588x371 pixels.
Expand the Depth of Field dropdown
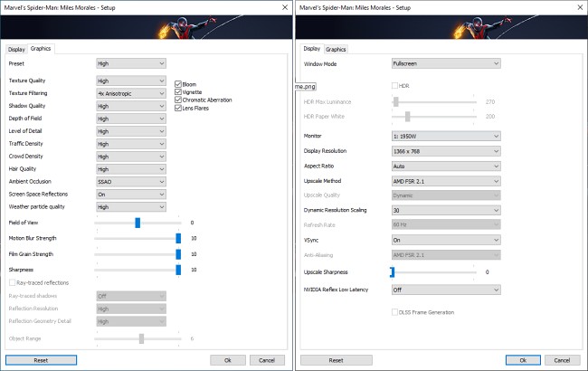coord(131,119)
